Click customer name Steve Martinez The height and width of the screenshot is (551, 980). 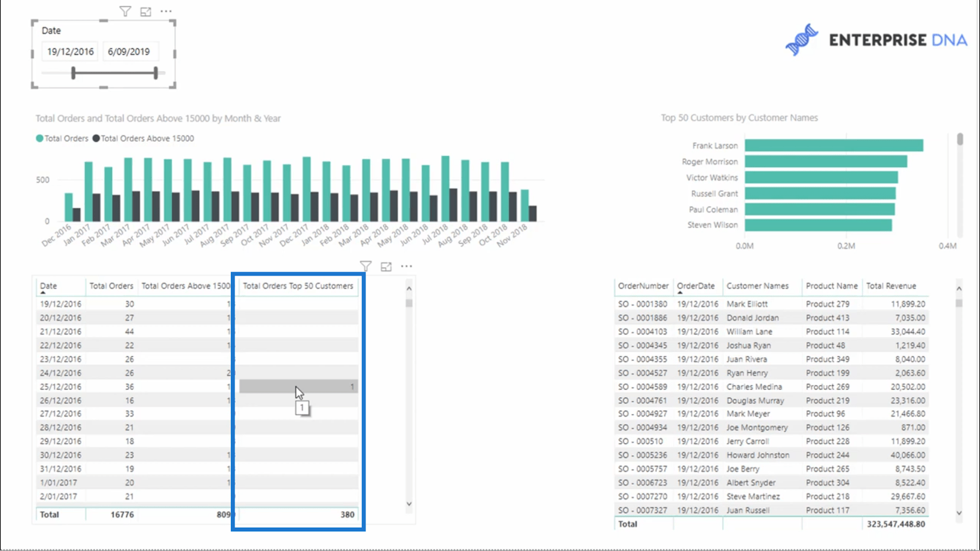coord(753,497)
